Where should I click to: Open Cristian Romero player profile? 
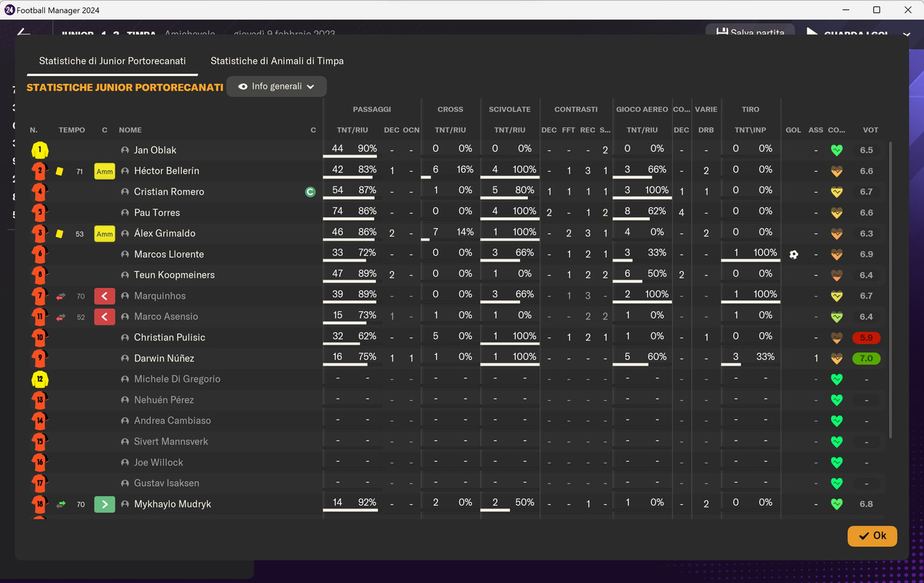pyautogui.click(x=169, y=192)
